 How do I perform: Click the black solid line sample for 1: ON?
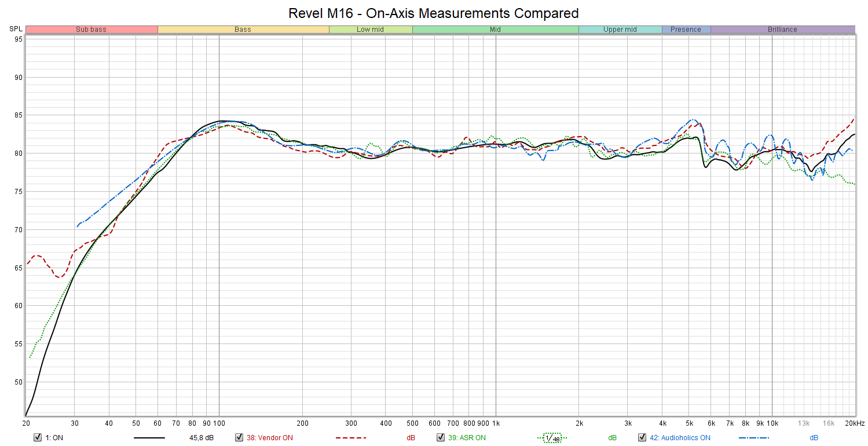[149, 438]
